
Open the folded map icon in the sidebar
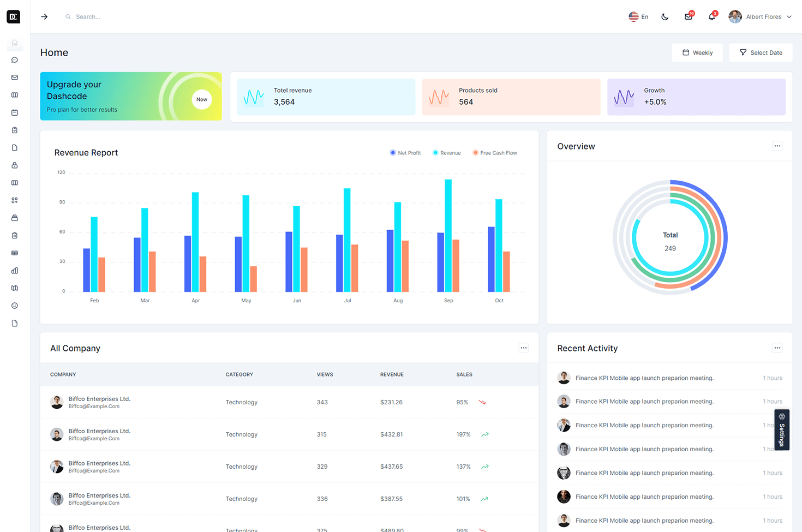pos(15,288)
